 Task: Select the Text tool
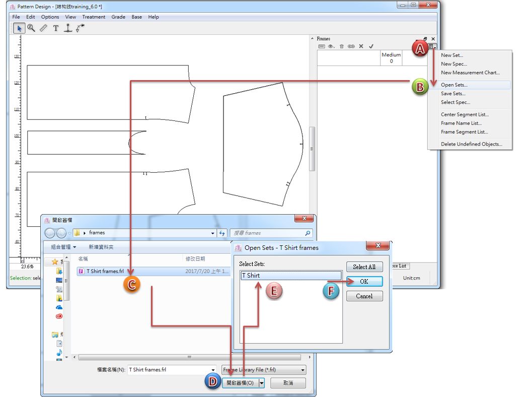[56, 29]
